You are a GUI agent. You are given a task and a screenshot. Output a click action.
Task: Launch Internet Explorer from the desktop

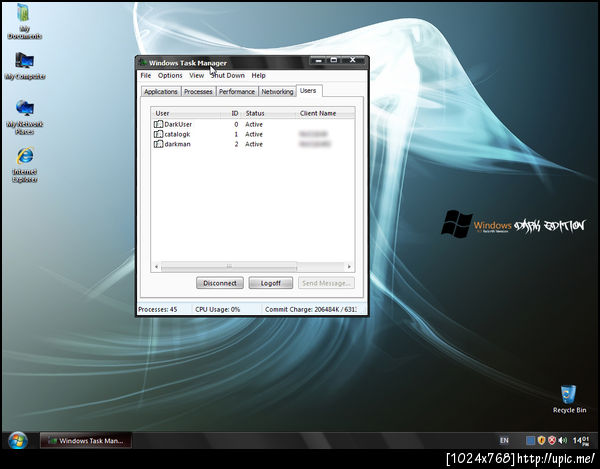coord(25,164)
